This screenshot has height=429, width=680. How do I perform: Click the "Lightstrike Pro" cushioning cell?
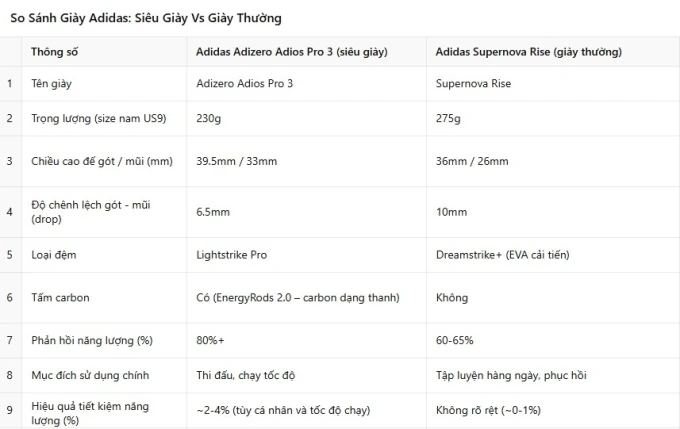[x=231, y=255]
